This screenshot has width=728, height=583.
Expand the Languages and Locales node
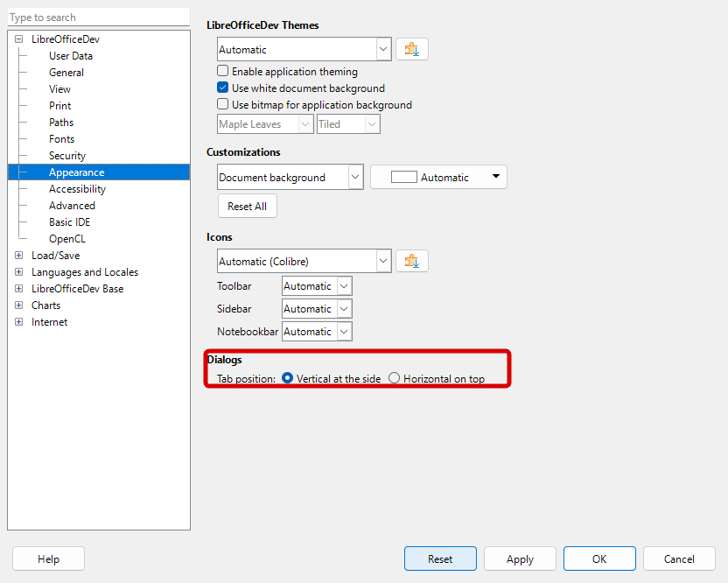19,272
